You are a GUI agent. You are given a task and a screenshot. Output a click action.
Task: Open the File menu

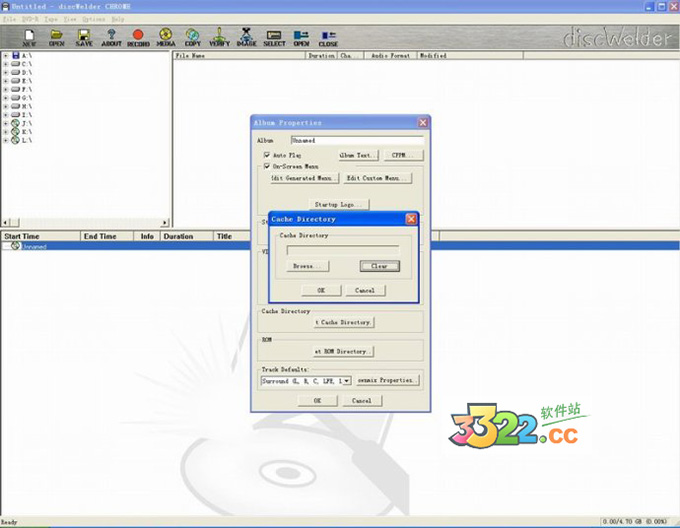pyautogui.click(x=9, y=19)
